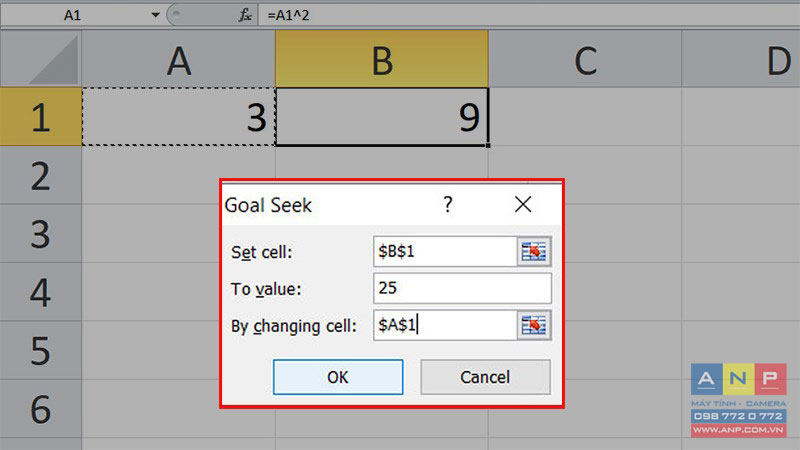Click the To value input field
Screen dimensions: 800x450
tap(462, 288)
